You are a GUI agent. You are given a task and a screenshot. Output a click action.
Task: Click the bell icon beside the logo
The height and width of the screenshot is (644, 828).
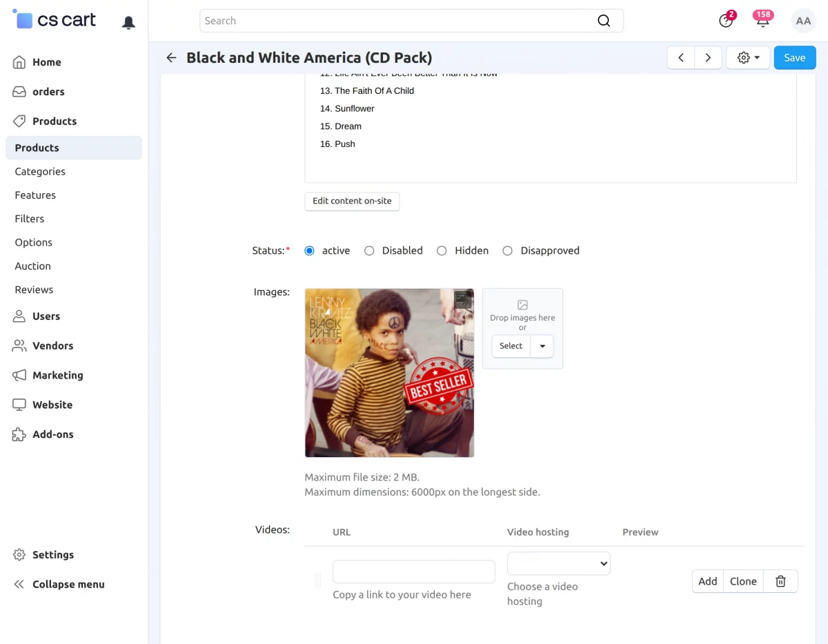tap(128, 22)
